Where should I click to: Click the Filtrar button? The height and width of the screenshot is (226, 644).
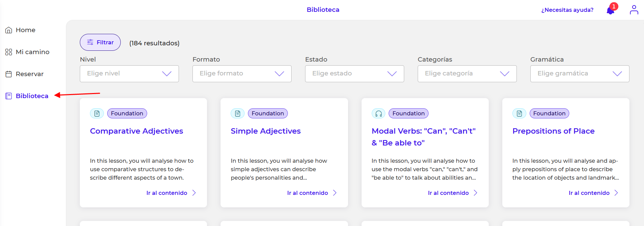click(100, 42)
